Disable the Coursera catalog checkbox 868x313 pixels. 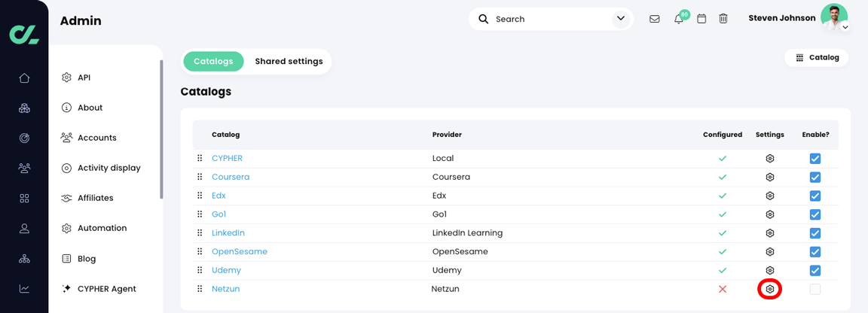click(815, 177)
